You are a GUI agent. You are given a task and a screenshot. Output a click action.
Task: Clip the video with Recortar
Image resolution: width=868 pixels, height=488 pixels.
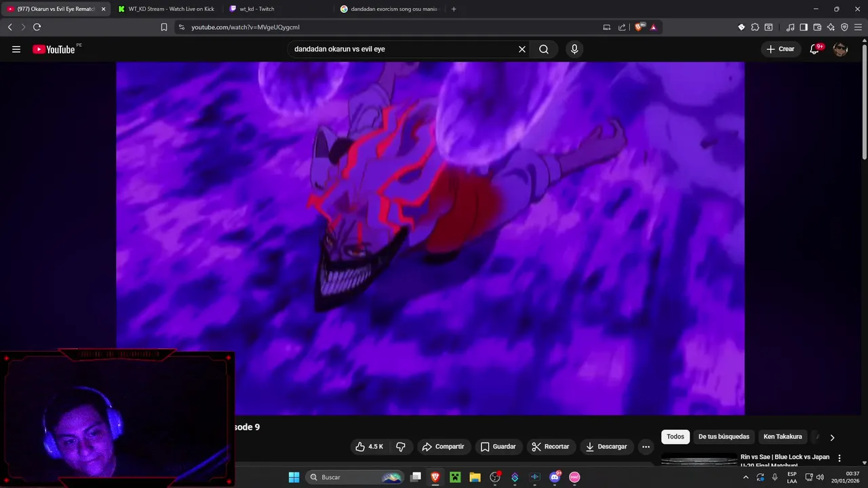[x=550, y=447]
